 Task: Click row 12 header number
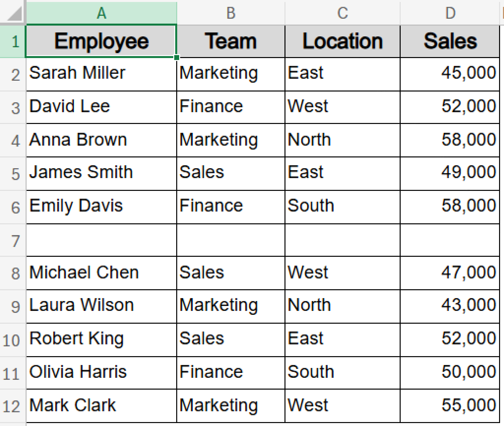coord(12,406)
